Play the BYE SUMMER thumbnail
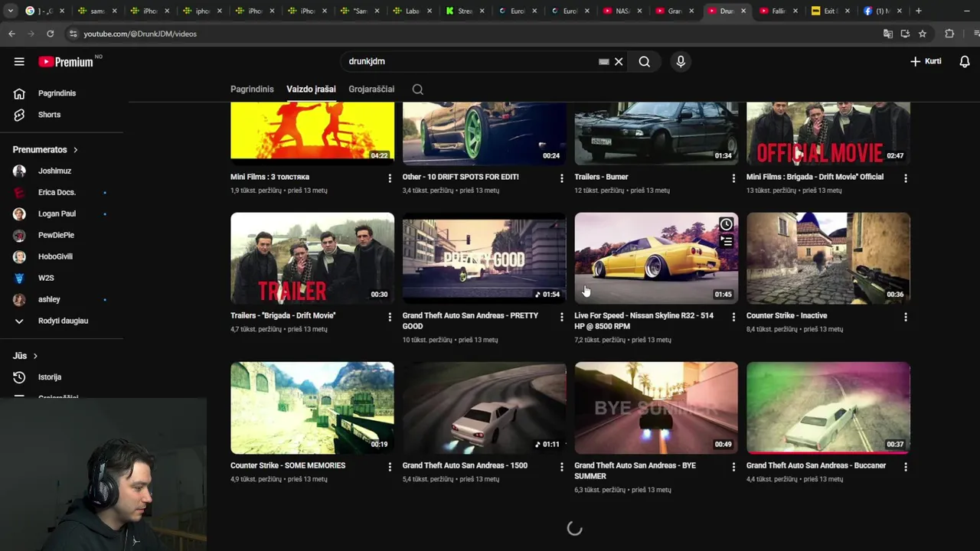This screenshot has width=980, height=551. (x=656, y=409)
